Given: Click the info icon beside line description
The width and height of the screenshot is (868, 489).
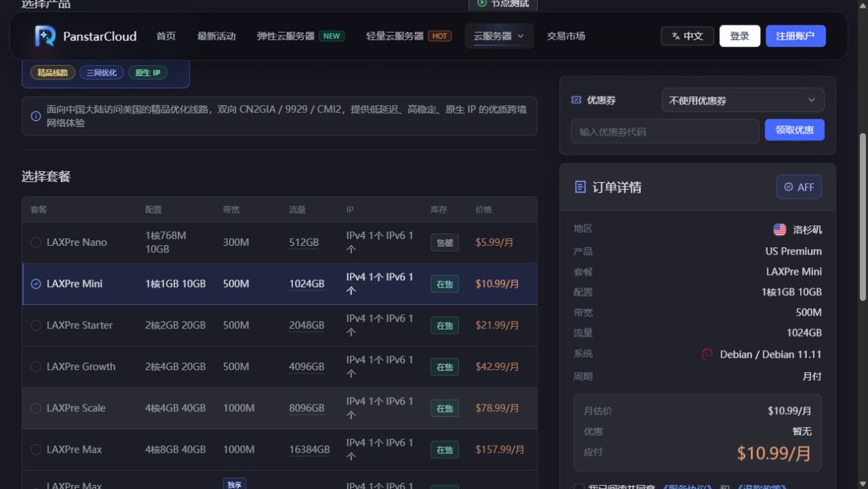Looking at the screenshot, I should [36, 116].
